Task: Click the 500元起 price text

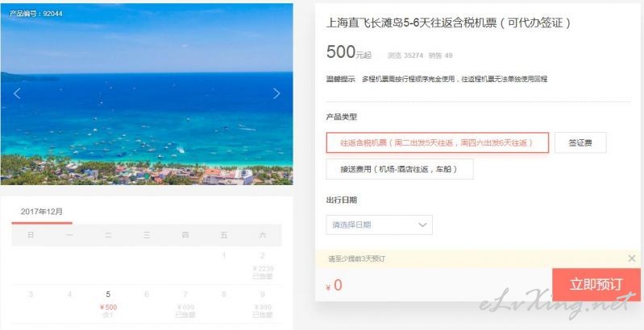Action: [349, 53]
